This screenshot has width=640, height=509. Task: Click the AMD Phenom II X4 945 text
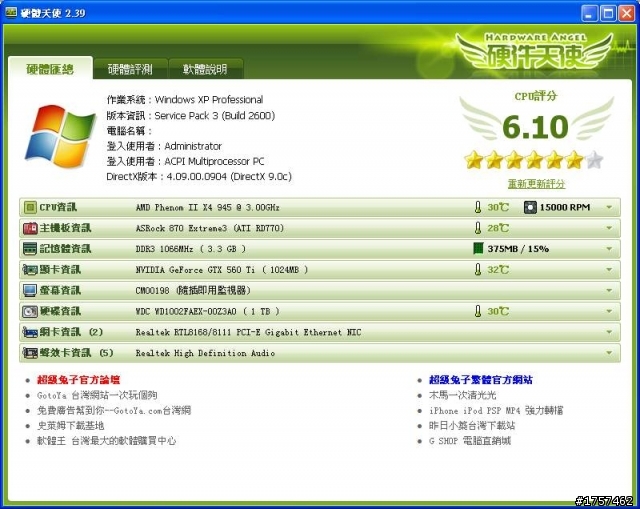(x=208, y=207)
